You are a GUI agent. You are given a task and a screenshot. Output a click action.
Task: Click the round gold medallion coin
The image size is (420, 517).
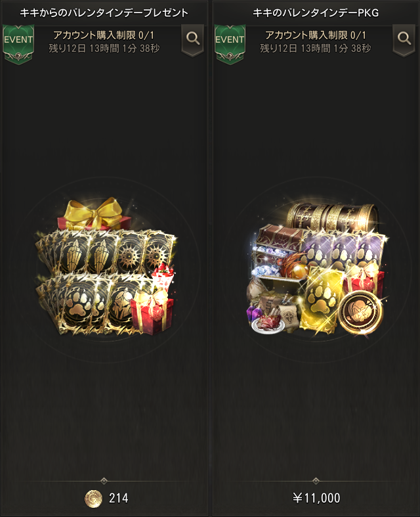pos(360,312)
